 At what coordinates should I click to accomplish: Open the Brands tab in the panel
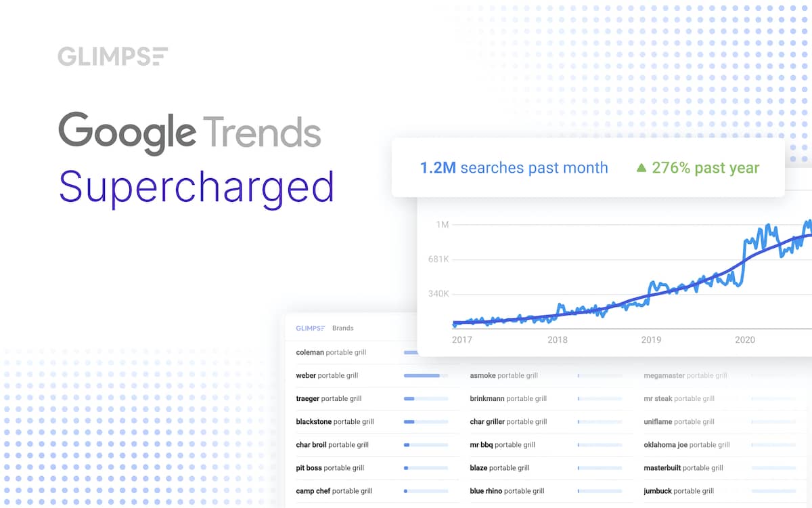click(x=342, y=329)
